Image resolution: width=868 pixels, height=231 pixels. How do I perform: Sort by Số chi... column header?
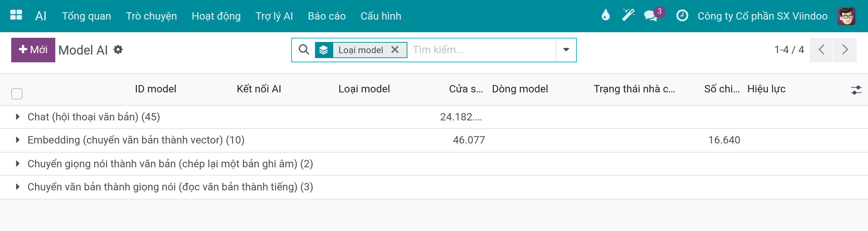pos(722,89)
